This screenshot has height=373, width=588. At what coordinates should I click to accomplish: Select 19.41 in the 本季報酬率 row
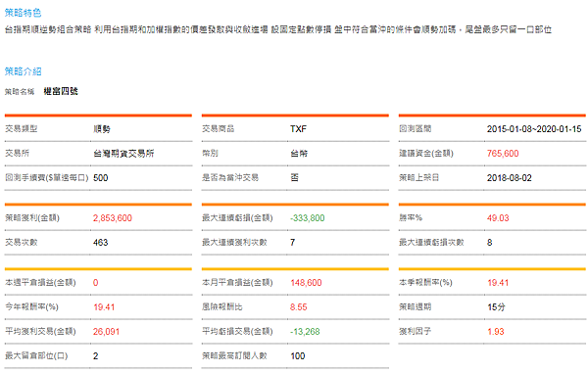tap(498, 283)
